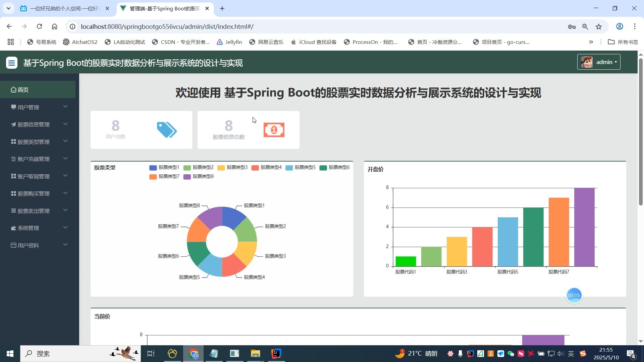Open the CSDN bookmark
The image size is (644, 362).
[181, 42]
